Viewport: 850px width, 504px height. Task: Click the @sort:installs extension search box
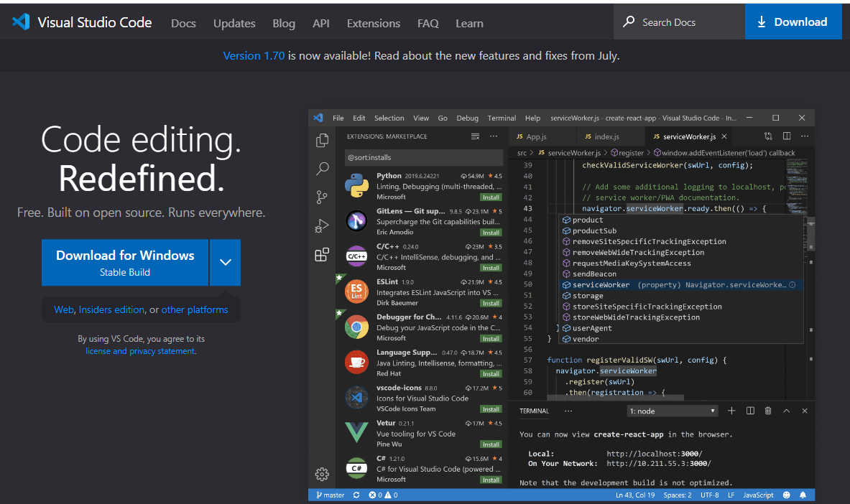click(424, 157)
